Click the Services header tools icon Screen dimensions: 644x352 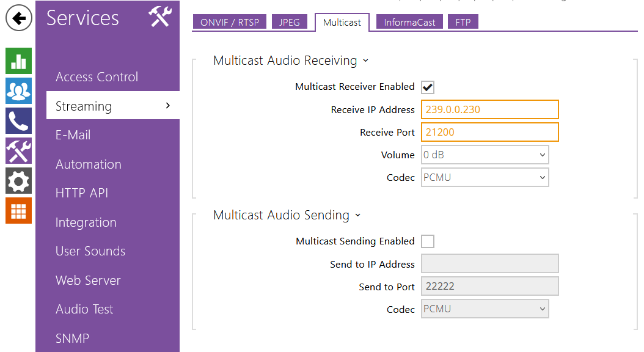160,17
